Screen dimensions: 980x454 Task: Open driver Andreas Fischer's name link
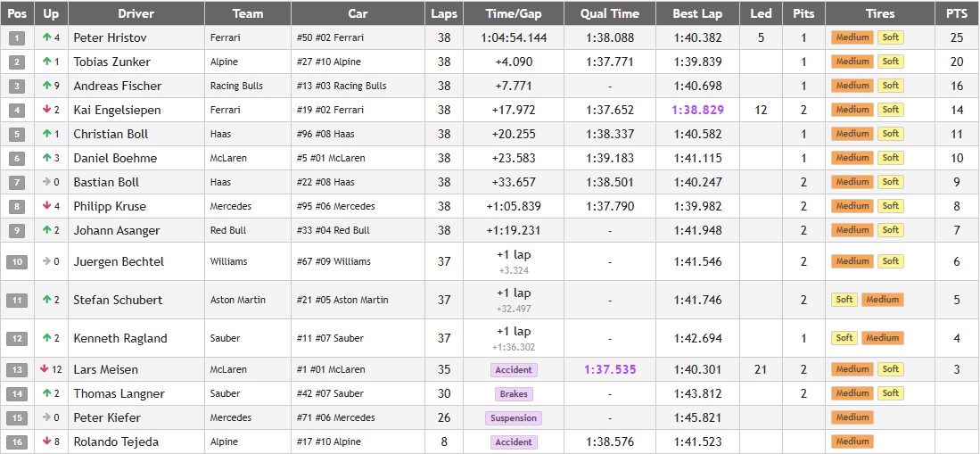pos(117,86)
